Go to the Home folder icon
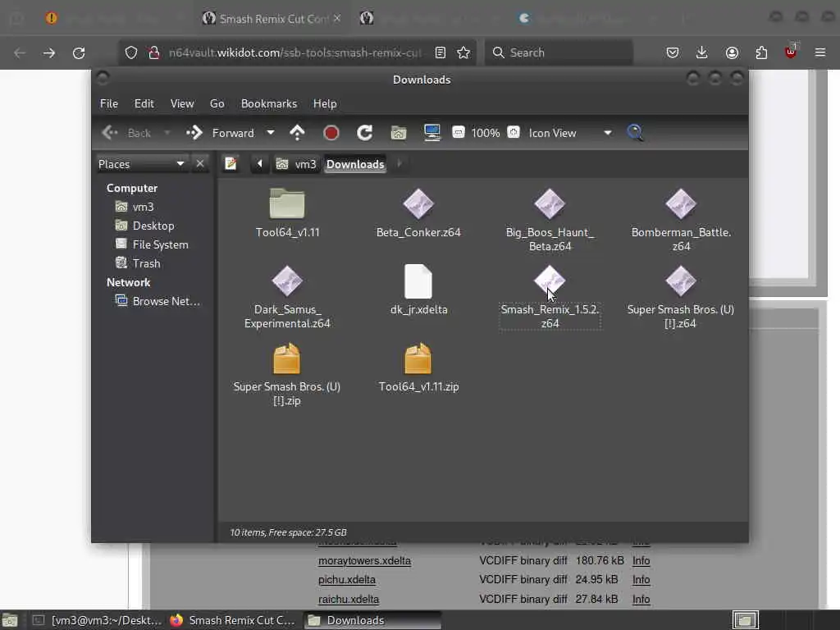 tap(399, 133)
